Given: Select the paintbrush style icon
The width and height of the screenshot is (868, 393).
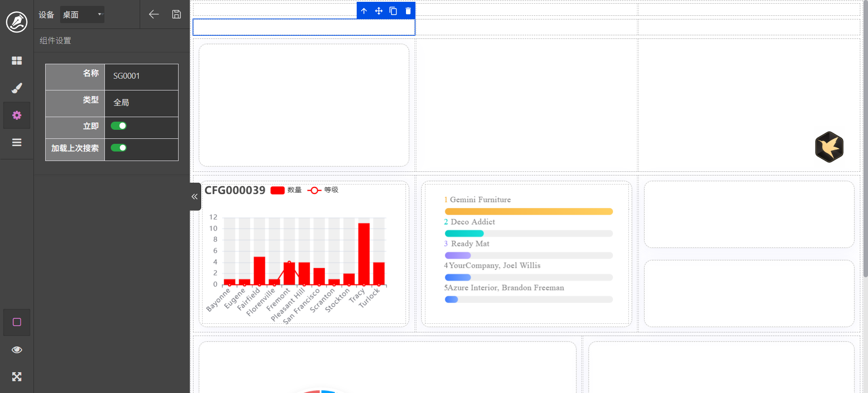Looking at the screenshot, I should 17,88.
